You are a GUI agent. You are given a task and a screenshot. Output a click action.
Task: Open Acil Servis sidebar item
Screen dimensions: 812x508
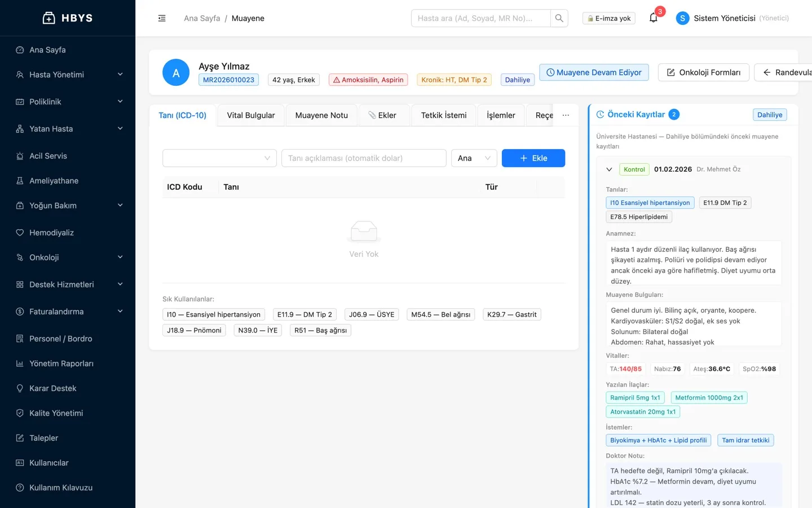click(68, 156)
